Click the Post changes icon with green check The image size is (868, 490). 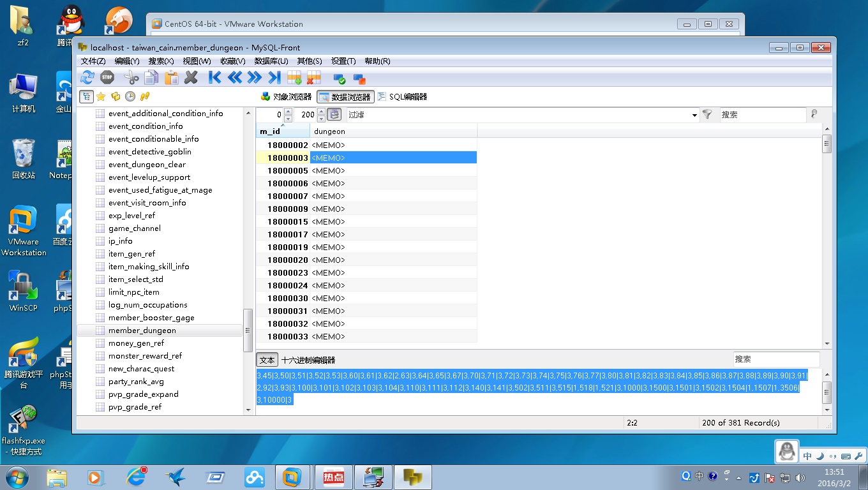pos(340,78)
